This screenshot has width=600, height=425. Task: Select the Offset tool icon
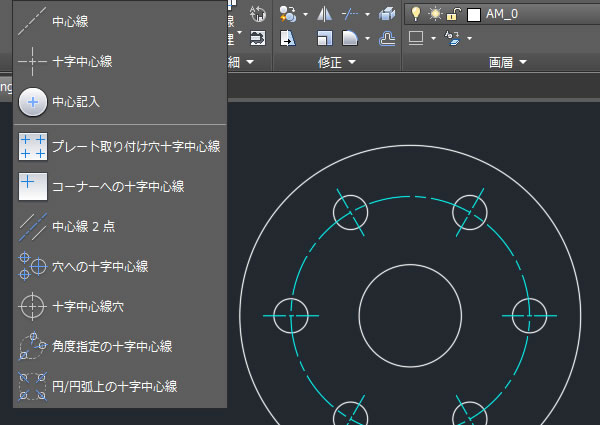coord(387,38)
